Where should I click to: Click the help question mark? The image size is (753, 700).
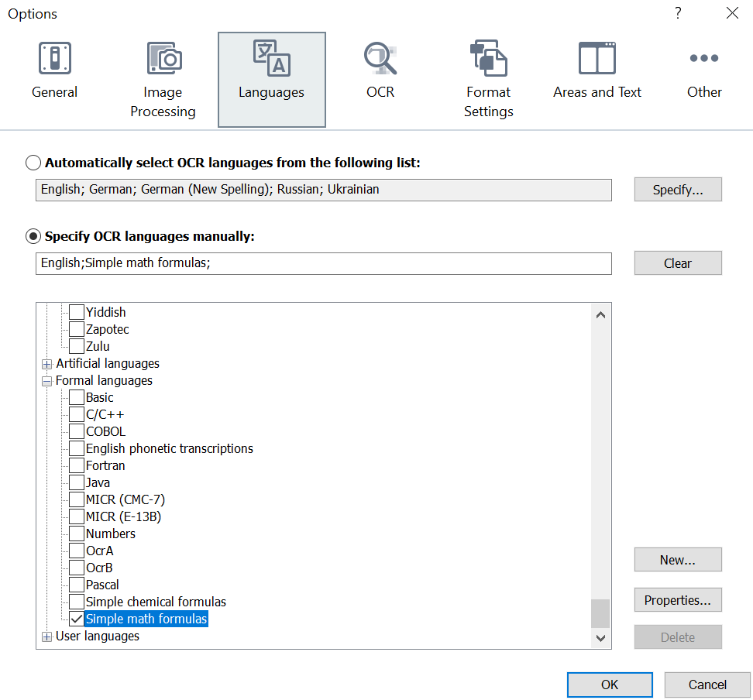[678, 13]
